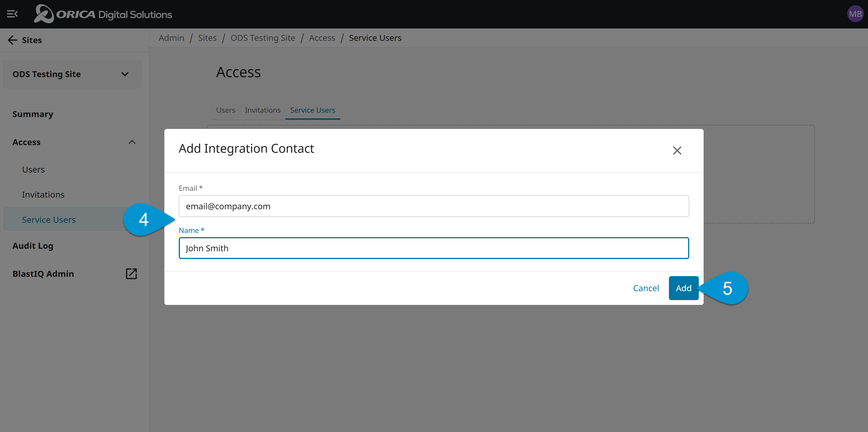Click the Email input field
The image size is (868, 432).
(x=434, y=206)
